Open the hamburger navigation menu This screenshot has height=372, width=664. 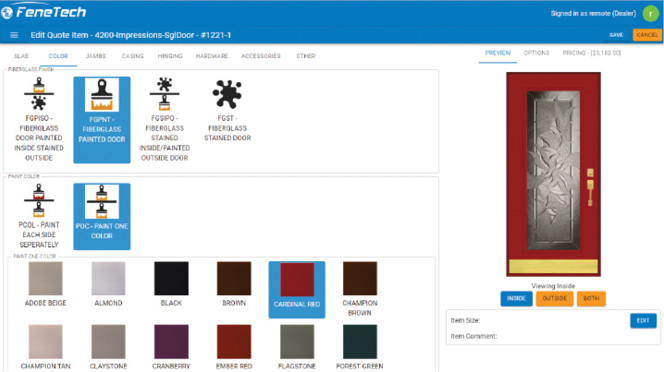14,35
